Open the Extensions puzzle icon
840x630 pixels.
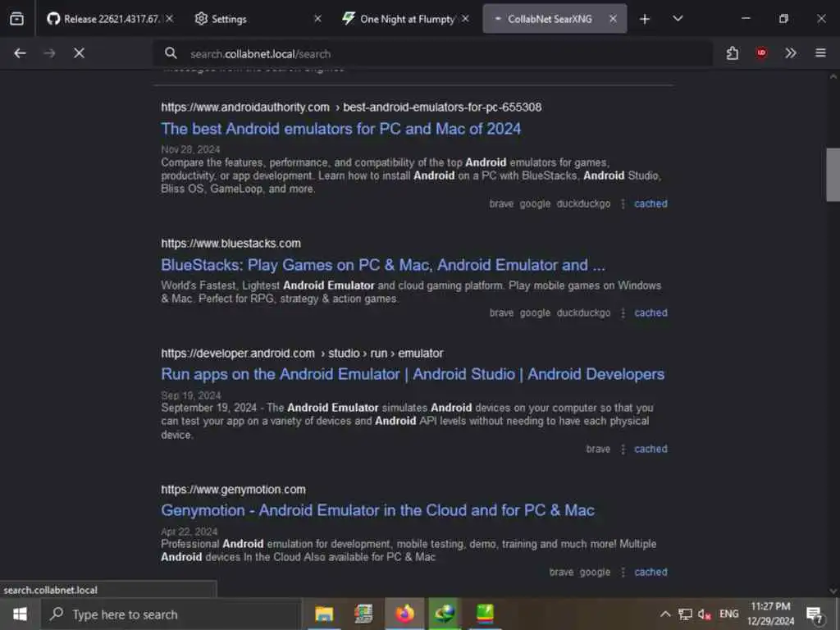tap(733, 53)
